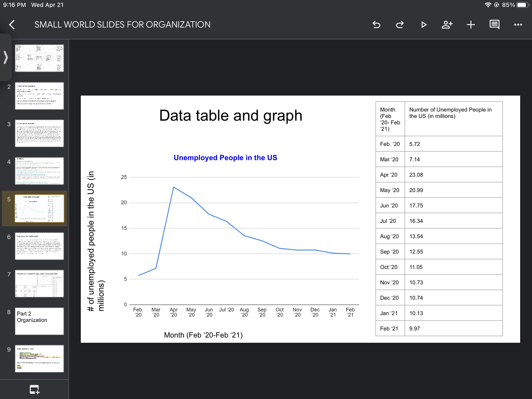Open the speaker notes panel
Viewport: 532px width, 399px height.
coord(494,25)
